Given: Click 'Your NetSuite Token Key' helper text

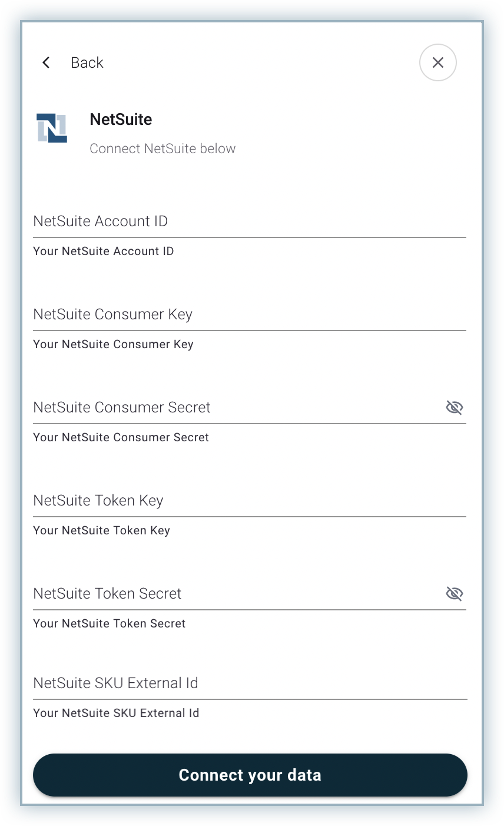Looking at the screenshot, I should [101, 531].
